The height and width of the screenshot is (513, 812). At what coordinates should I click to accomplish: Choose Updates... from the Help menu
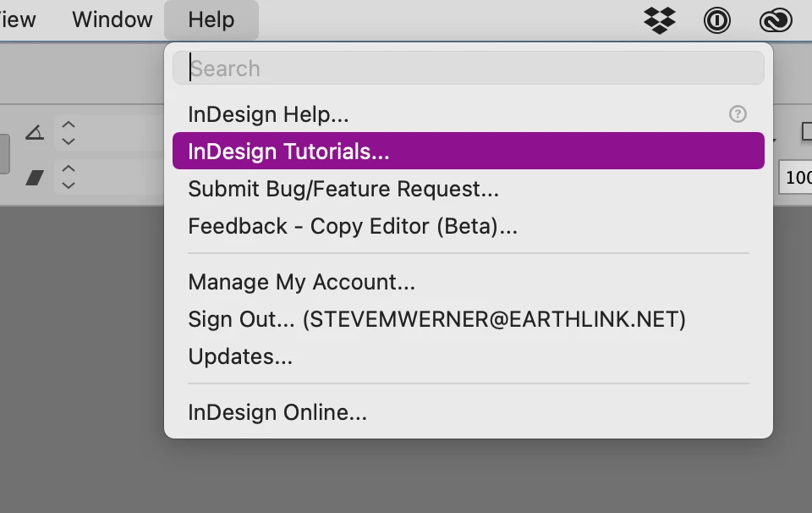[x=468, y=356]
